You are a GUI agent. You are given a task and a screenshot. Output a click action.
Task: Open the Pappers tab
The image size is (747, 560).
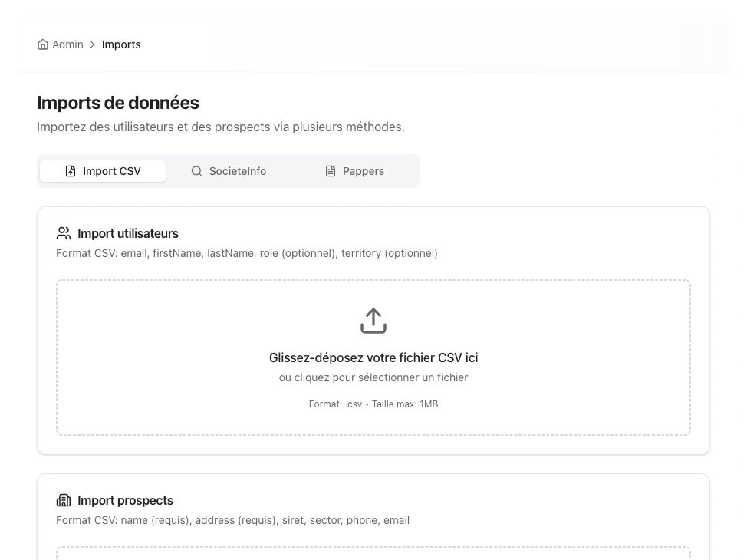click(354, 171)
